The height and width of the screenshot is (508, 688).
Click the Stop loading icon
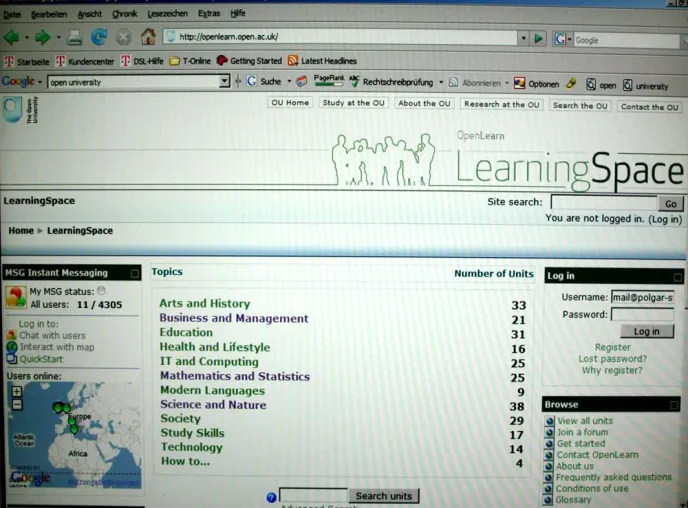(x=123, y=37)
